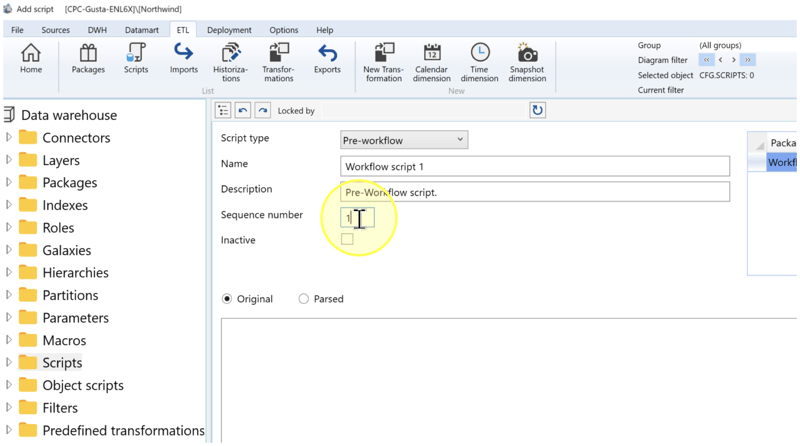Select Filters in the tree

(x=60, y=408)
